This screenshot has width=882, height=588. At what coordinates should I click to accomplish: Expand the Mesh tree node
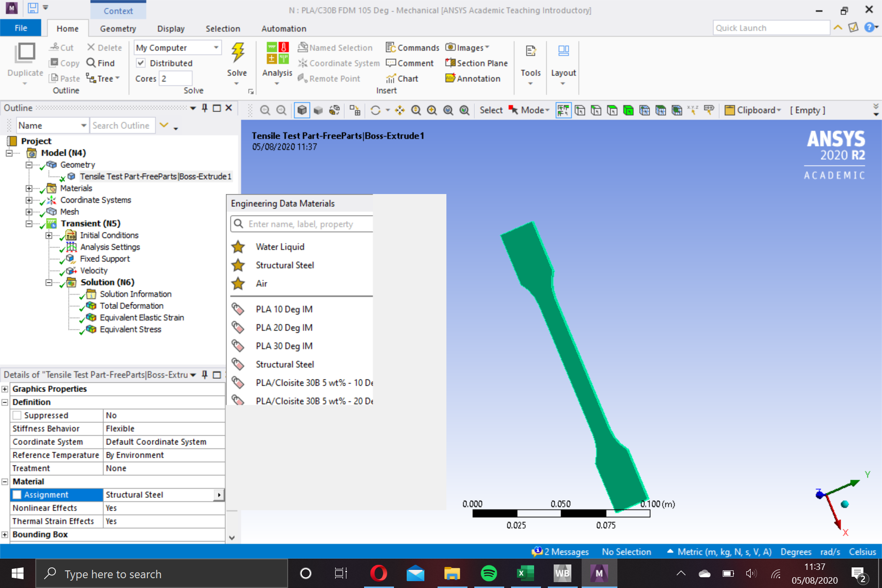(x=29, y=211)
